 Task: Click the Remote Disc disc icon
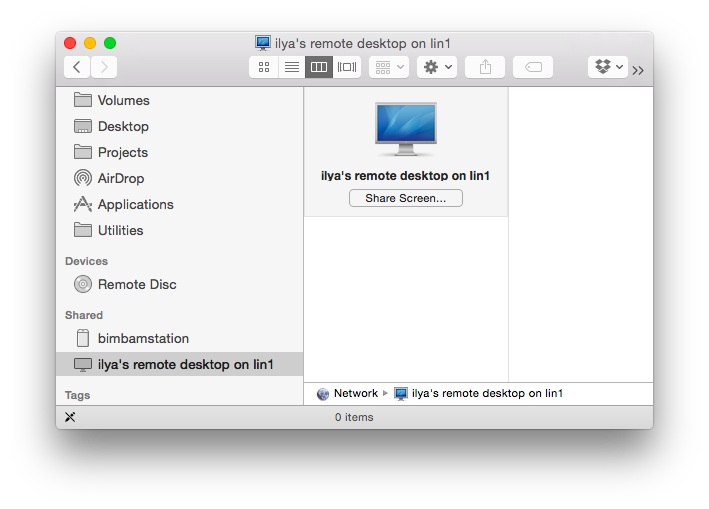(83, 284)
